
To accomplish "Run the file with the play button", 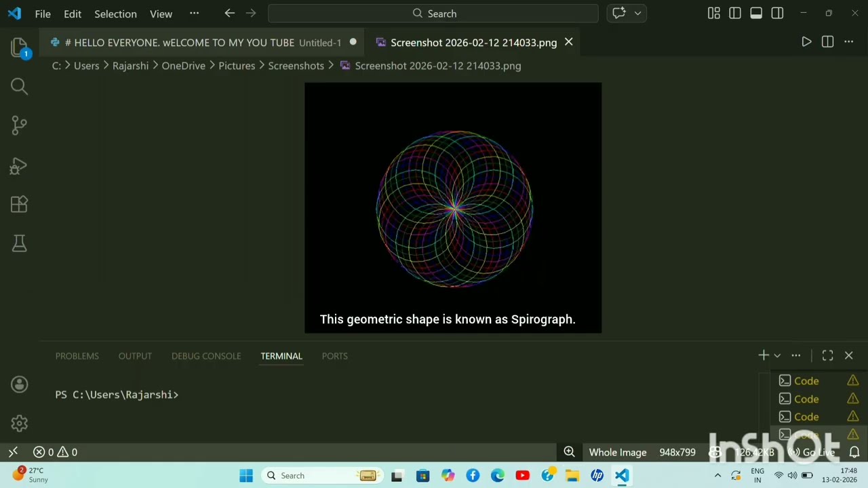I will 806,42.
